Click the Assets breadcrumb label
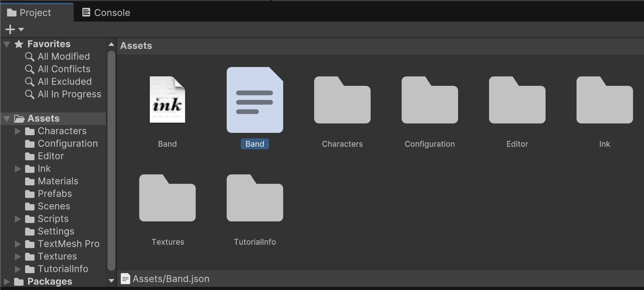 click(136, 46)
